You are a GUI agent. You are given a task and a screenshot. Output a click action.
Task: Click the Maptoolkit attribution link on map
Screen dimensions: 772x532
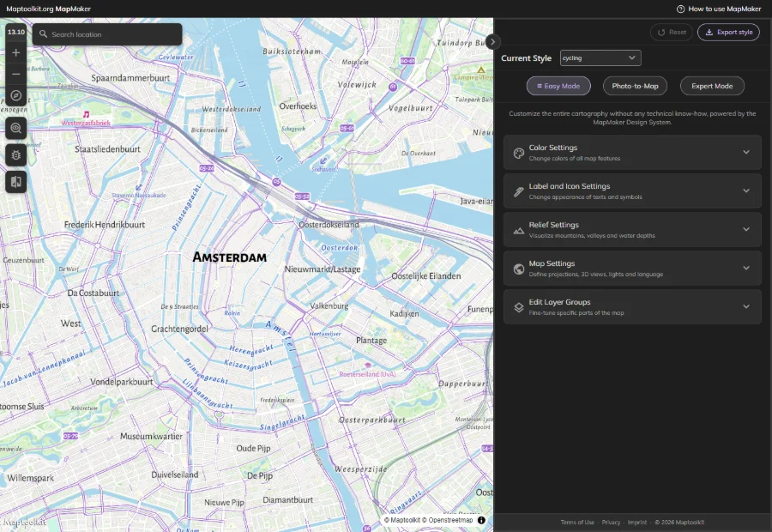point(402,520)
